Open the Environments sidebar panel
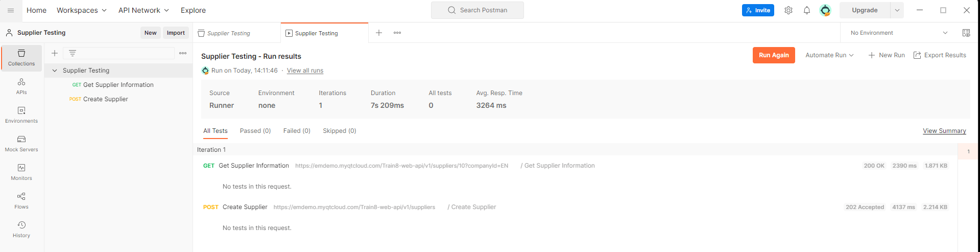 pyautogui.click(x=21, y=115)
